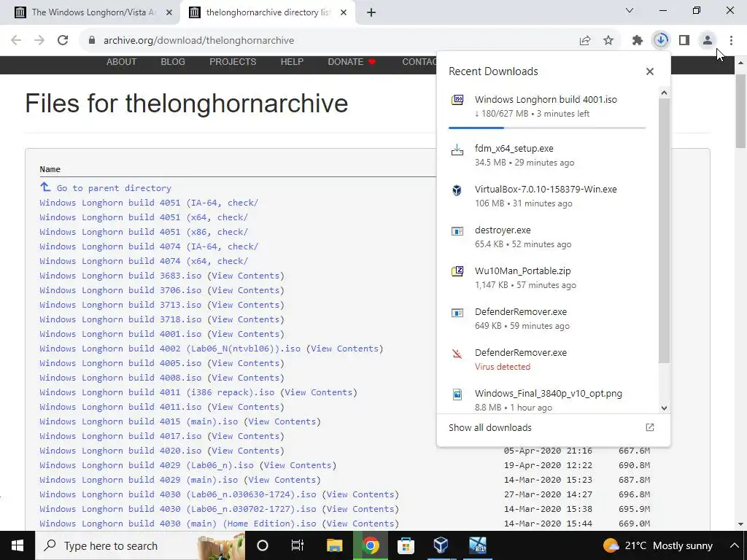This screenshot has width=747, height=560.
Task: Open Microsoft Store from the taskbar
Action: (406, 545)
